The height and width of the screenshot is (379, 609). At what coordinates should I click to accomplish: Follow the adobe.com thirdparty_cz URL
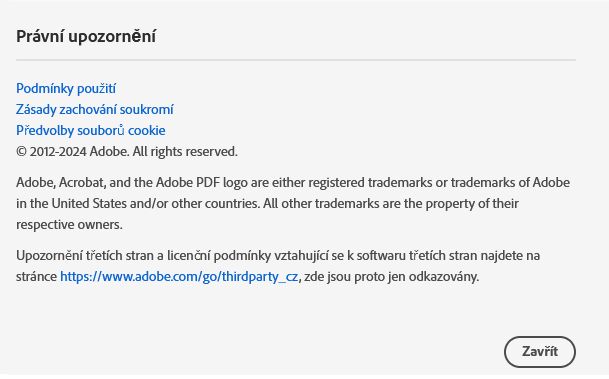[179, 276]
